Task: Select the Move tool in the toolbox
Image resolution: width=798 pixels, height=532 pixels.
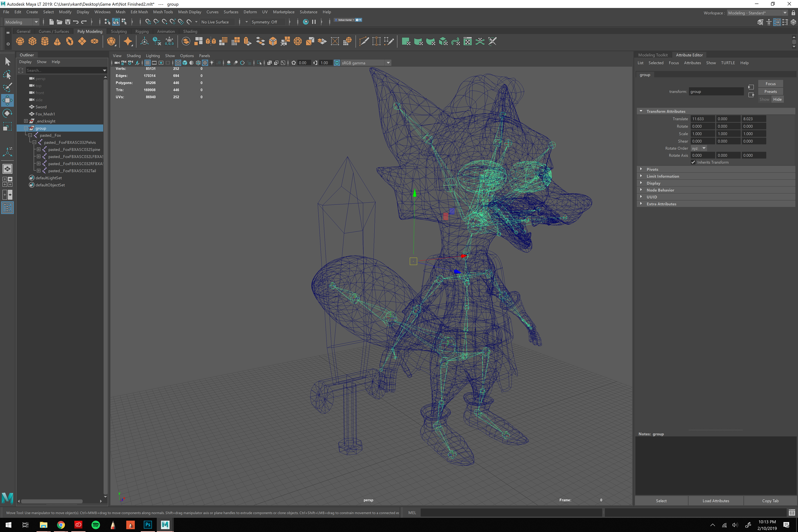Action: 7,100
